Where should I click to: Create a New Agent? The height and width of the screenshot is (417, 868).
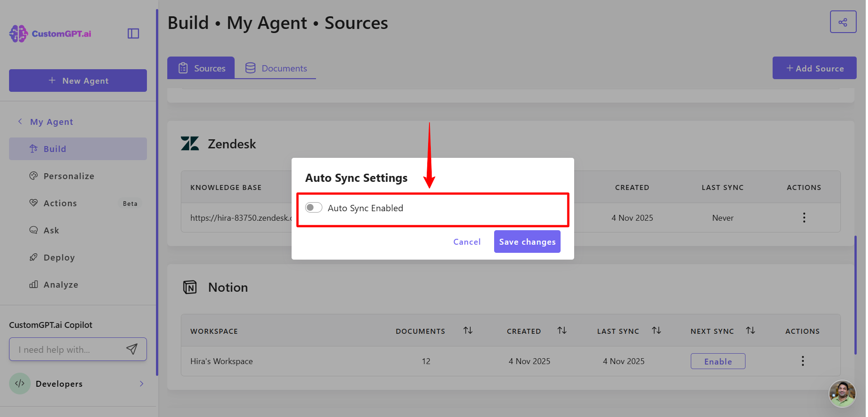point(78,81)
